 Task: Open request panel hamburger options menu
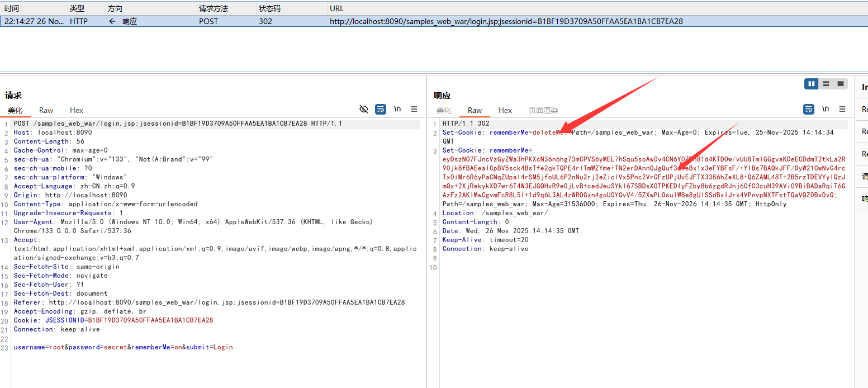414,109
